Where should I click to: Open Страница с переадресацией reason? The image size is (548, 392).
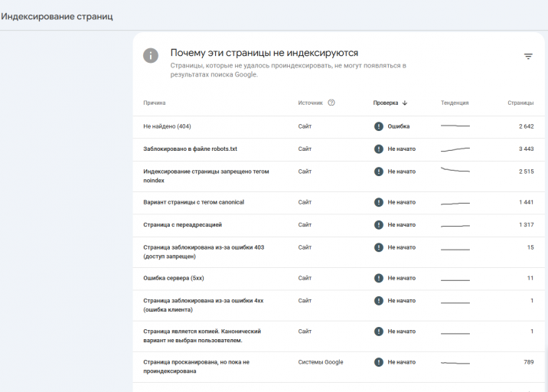pos(182,225)
